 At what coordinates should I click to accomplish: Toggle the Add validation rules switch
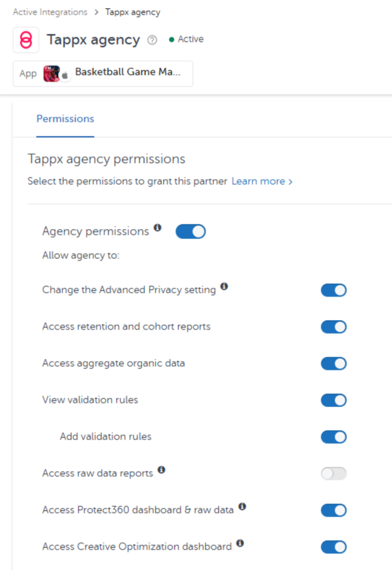[334, 437]
